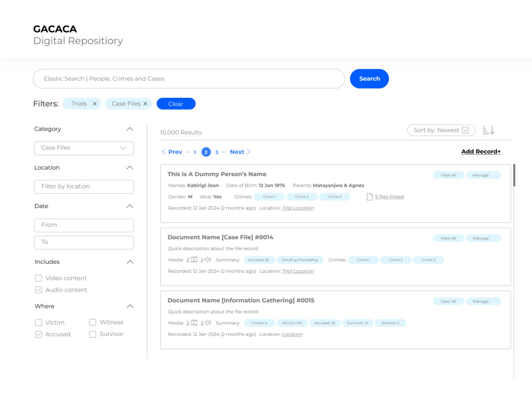Collapse the Location section
The height and width of the screenshot is (399, 532).
click(x=130, y=168)
